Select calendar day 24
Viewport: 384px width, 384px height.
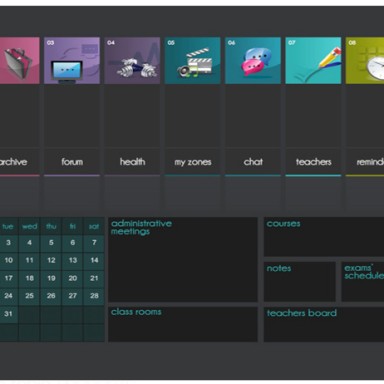click(8, 296)
